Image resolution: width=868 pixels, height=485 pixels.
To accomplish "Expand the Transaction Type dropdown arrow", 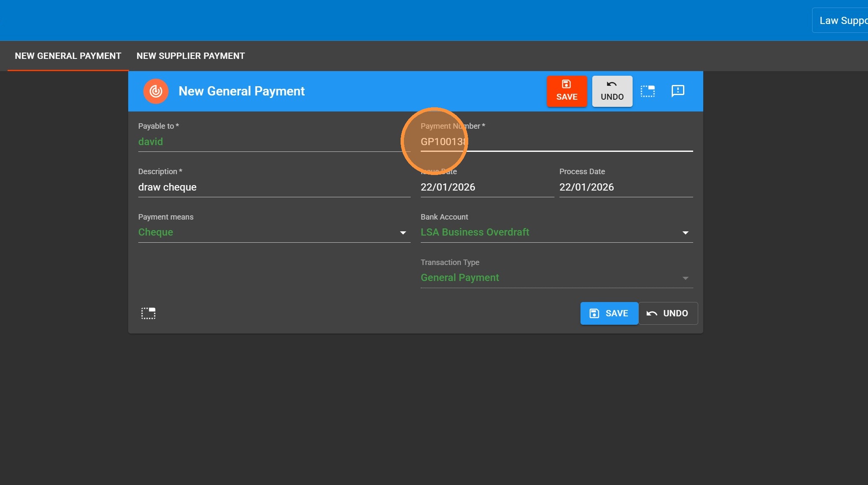I will 685,278.
